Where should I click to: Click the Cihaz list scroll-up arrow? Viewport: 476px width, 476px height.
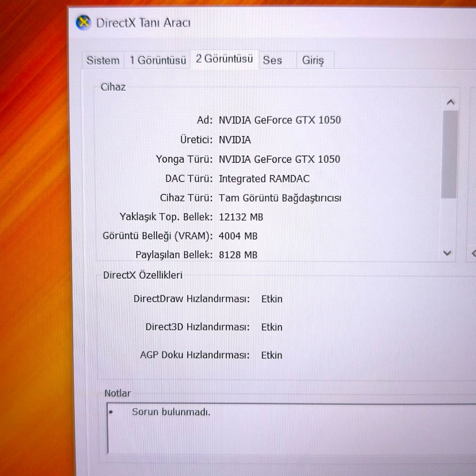coord(450,102)
